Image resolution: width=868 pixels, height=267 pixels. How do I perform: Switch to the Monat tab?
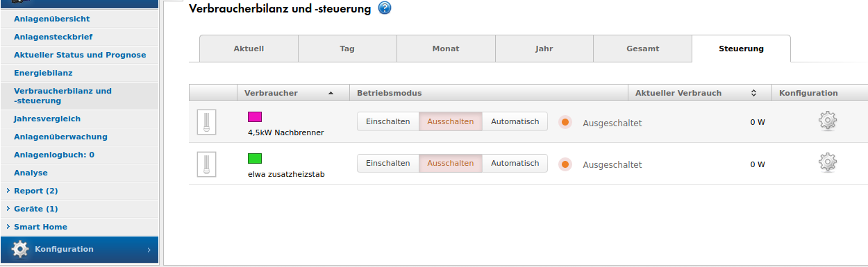coord(446,49)
